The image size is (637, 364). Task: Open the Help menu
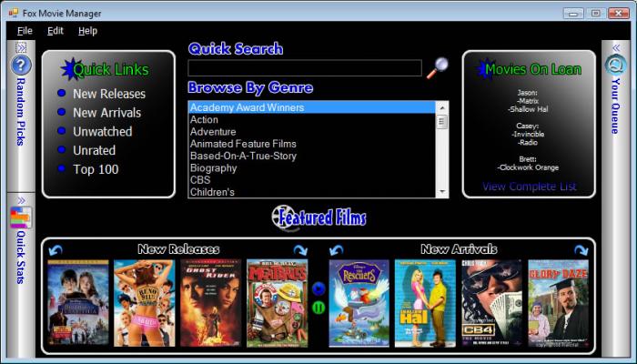[87, 31]
